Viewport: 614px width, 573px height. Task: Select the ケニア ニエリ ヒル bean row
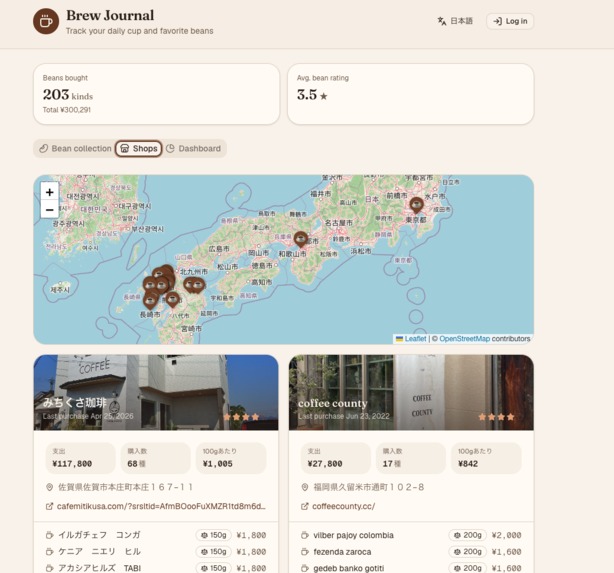click(156, 551)
